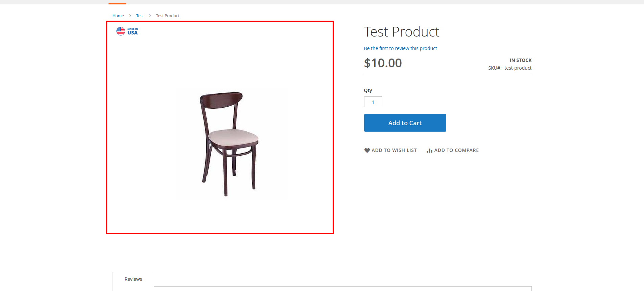
Task: Click the test-product SKU value
Action: [x=518, y=68]
